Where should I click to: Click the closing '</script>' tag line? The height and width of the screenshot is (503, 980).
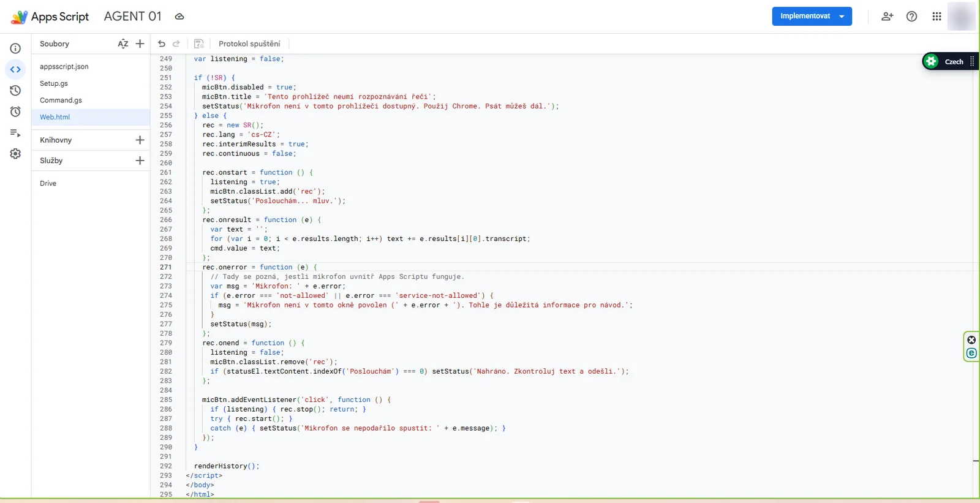(x=204, y=475)
